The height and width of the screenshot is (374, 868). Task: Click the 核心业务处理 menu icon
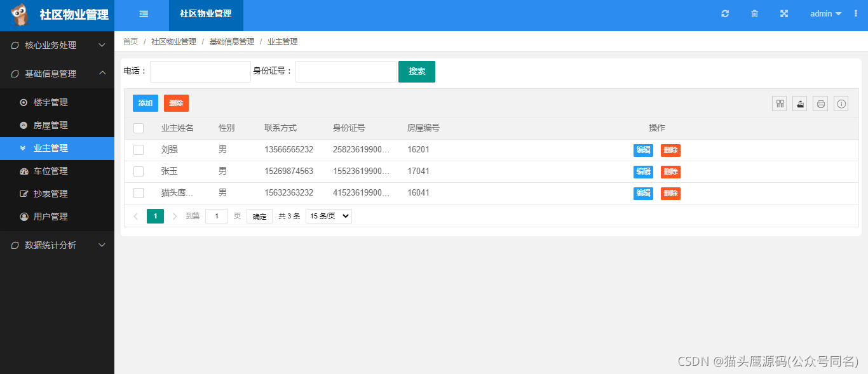pyautogui.click(x=15, y=45)
